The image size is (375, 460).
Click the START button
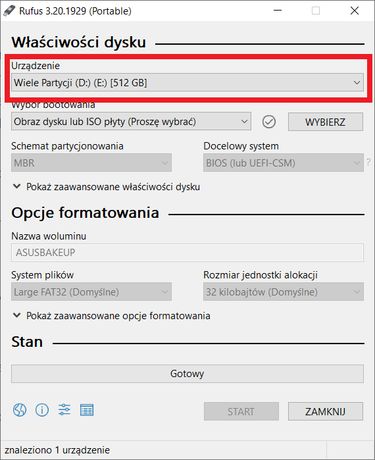coord(241,411)
